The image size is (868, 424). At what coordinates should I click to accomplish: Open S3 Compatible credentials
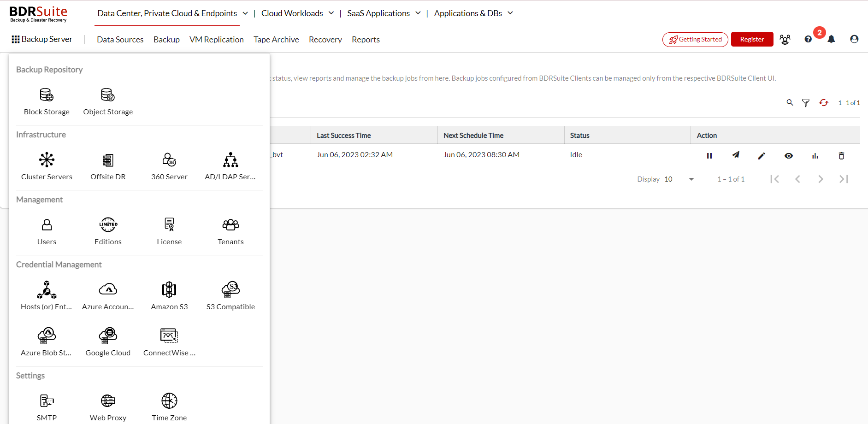[230, 297]
